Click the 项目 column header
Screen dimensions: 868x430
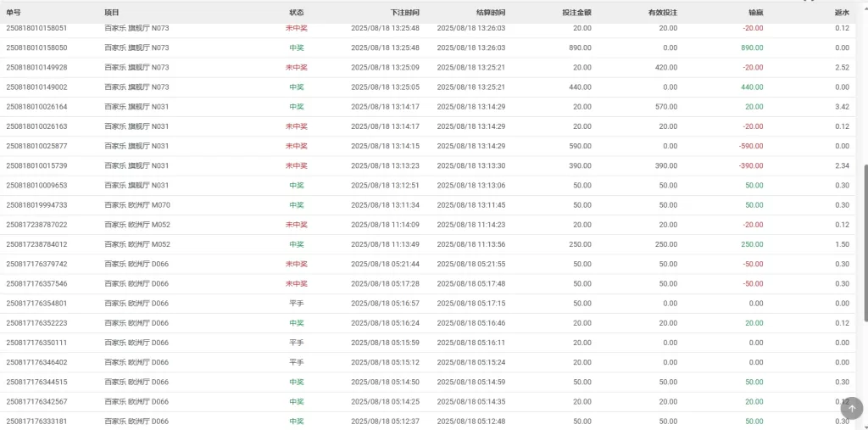point(111,12)
